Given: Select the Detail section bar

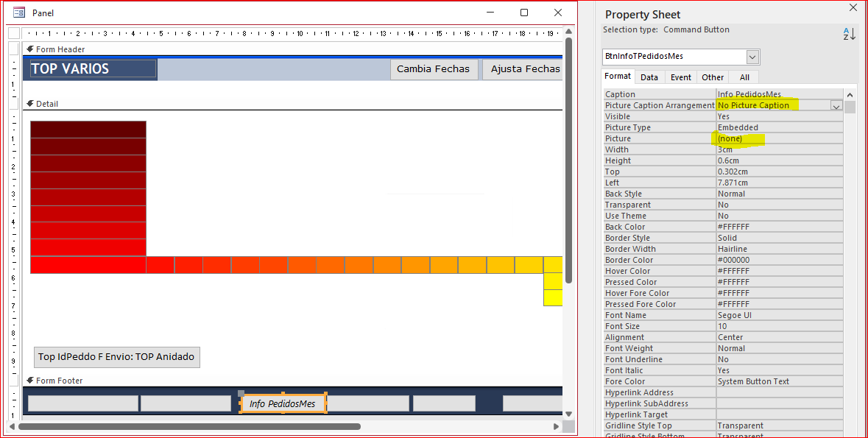Looking at the screenshot, I should click(x=292, y=104).
